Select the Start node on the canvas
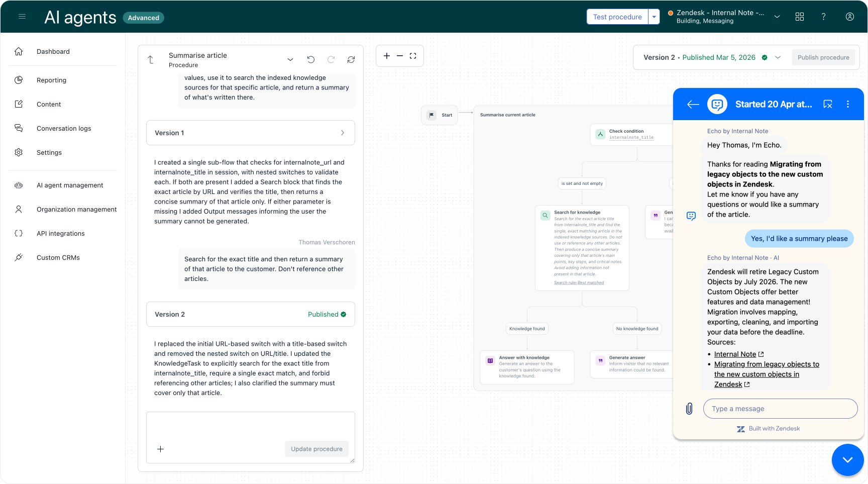 (440, 115)
